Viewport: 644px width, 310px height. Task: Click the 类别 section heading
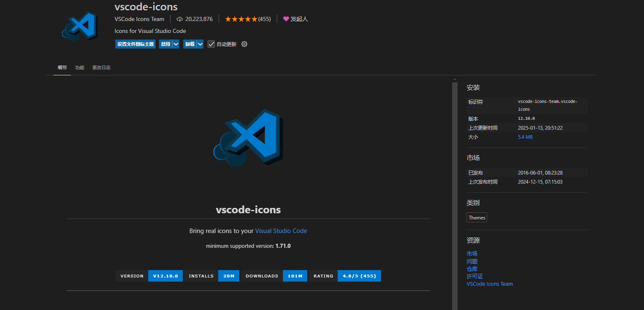tap(473, 203)
